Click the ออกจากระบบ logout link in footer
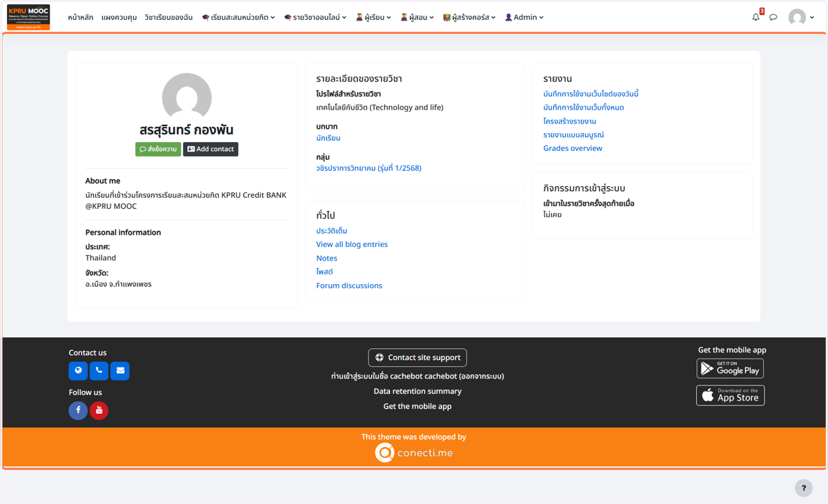The image size is (828, 504). click(x=481, y=376)
